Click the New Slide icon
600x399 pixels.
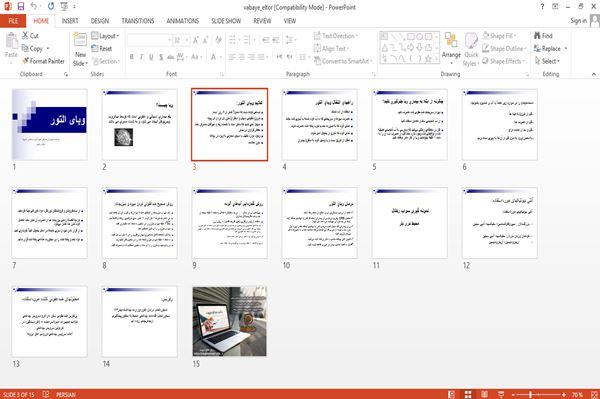point(80,41)
